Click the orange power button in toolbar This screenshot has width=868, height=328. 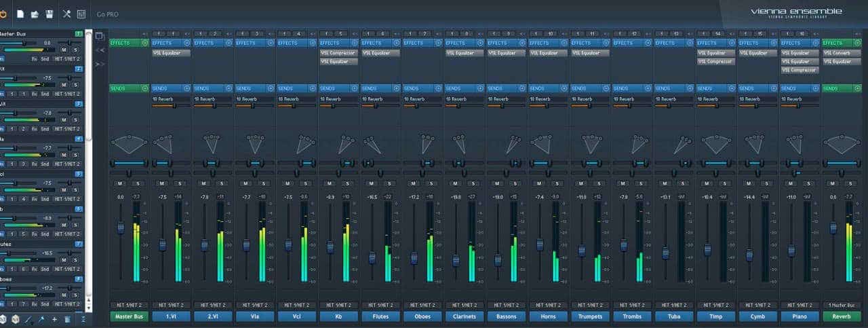tap(4, 14)
